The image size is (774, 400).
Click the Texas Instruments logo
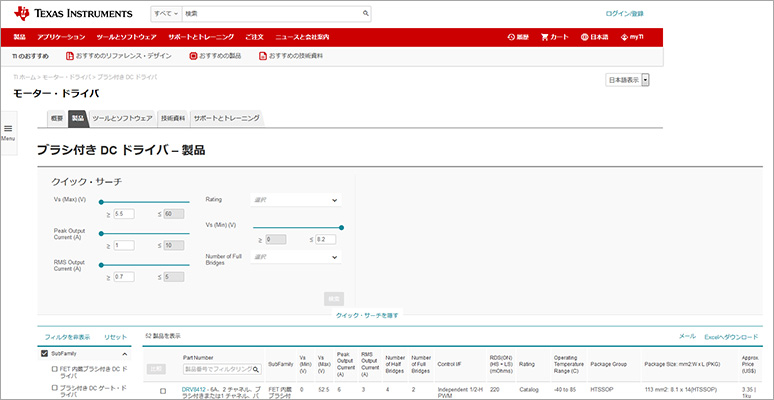[73, 13]
